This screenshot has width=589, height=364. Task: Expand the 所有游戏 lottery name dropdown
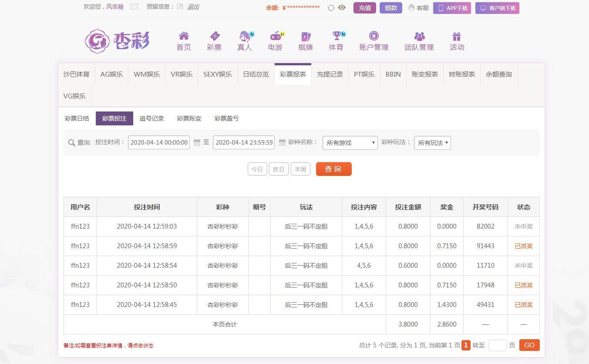(x=350, y=143)
